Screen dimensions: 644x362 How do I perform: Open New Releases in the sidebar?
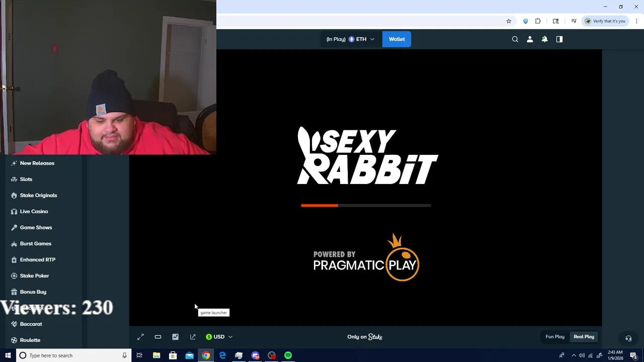(x=37, y=163)
